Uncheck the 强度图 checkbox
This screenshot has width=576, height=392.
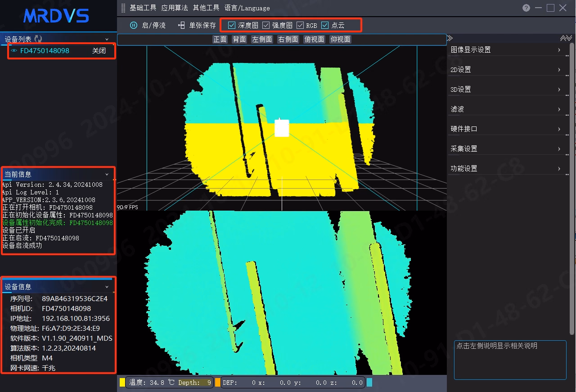(266, 25)
